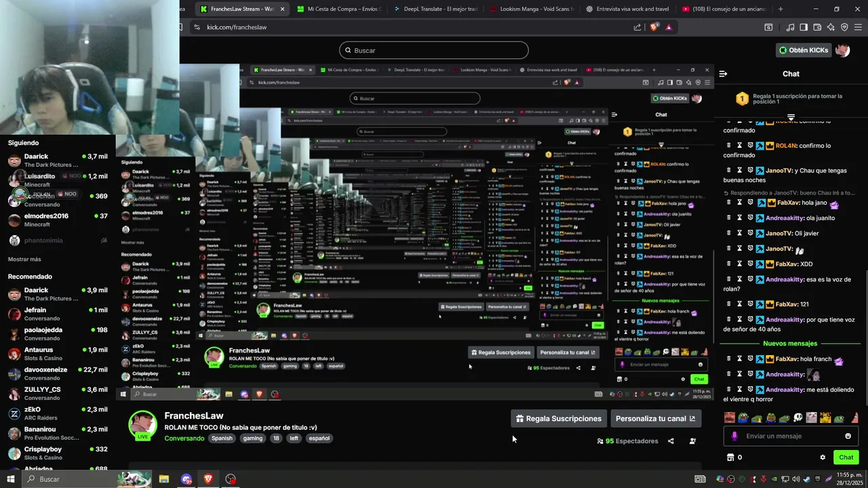Open the Brave VPN shield icon
Image resolution: width=868 pixels, height=488 pixels.
pos(844,27)
